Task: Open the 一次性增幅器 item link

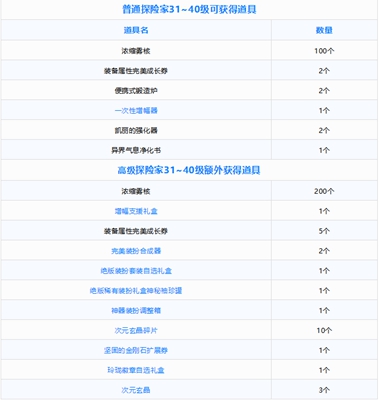Action: coord(136,110)
